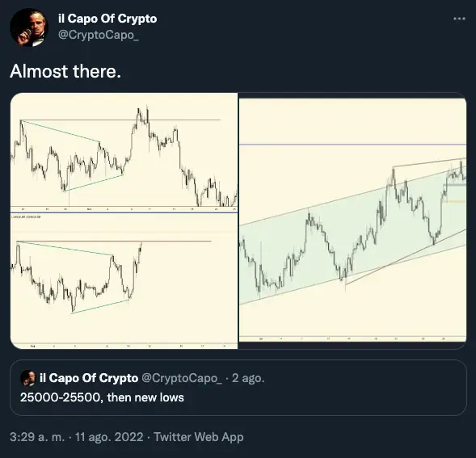Click the purple horizontal line on the right chart

pyautogui.click(x=352, y=145)
